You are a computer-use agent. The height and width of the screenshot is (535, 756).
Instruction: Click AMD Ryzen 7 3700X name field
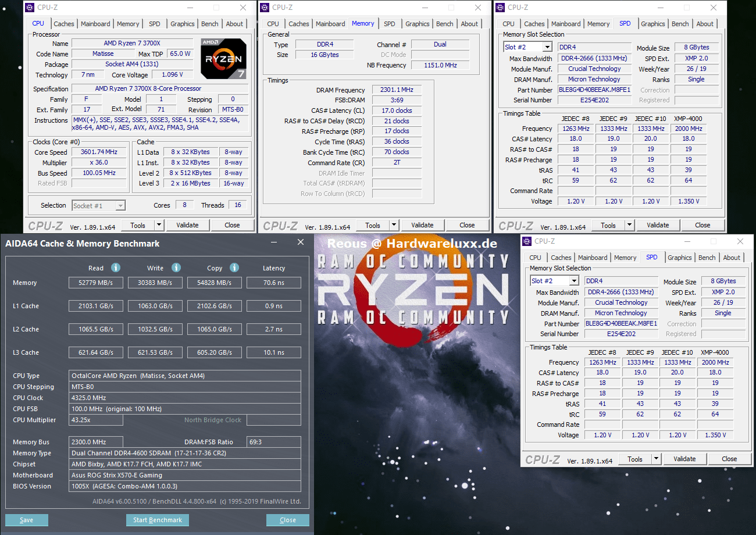(x=132, y=44)
